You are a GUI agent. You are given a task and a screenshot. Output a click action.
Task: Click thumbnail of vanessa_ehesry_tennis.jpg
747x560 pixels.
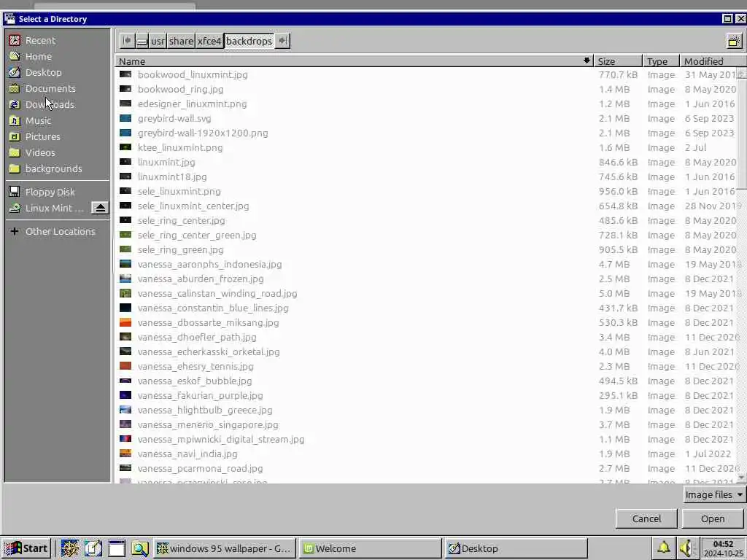pos(125,366)
